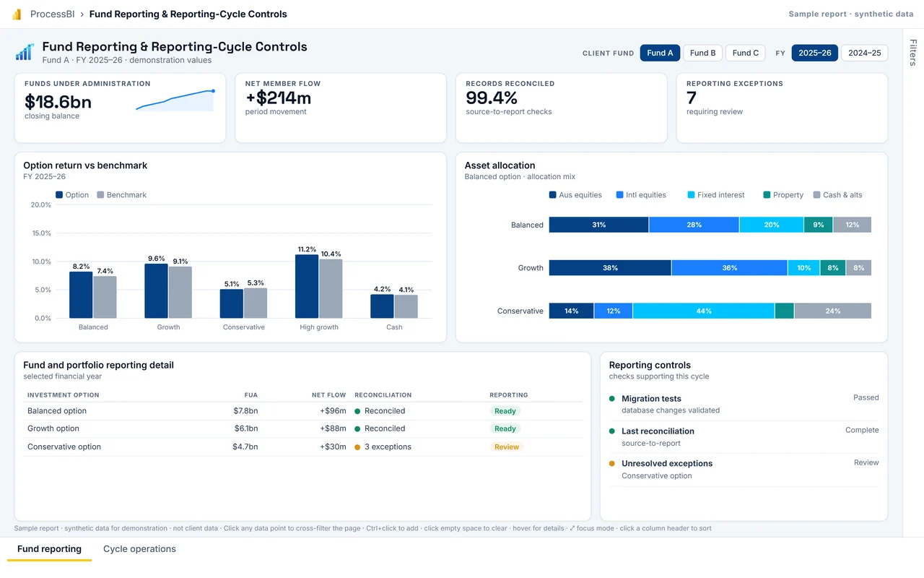Click the Unresolved exceptions control item
The width and height of the screenshot is (924, 578).
point(744,469)
